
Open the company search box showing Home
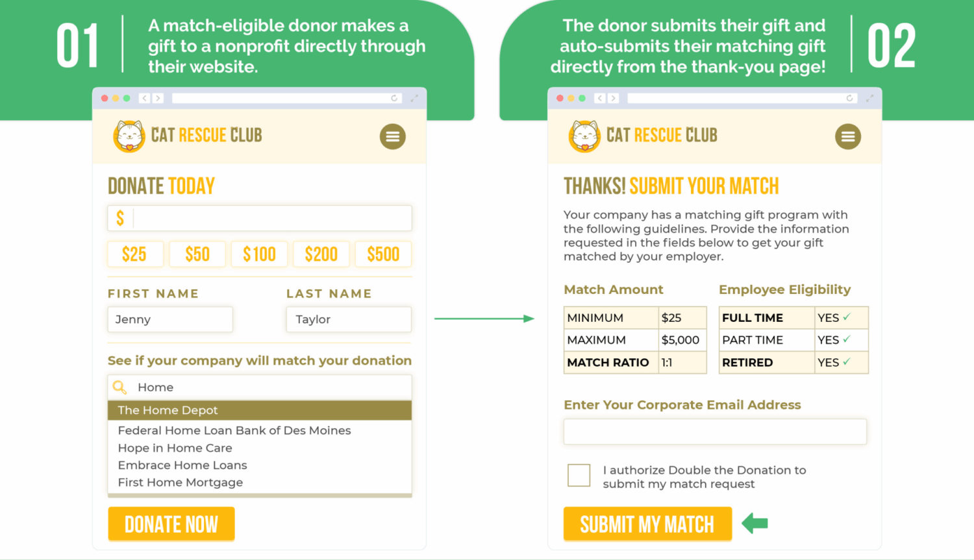pyautogui.click(x=260, y=387)
